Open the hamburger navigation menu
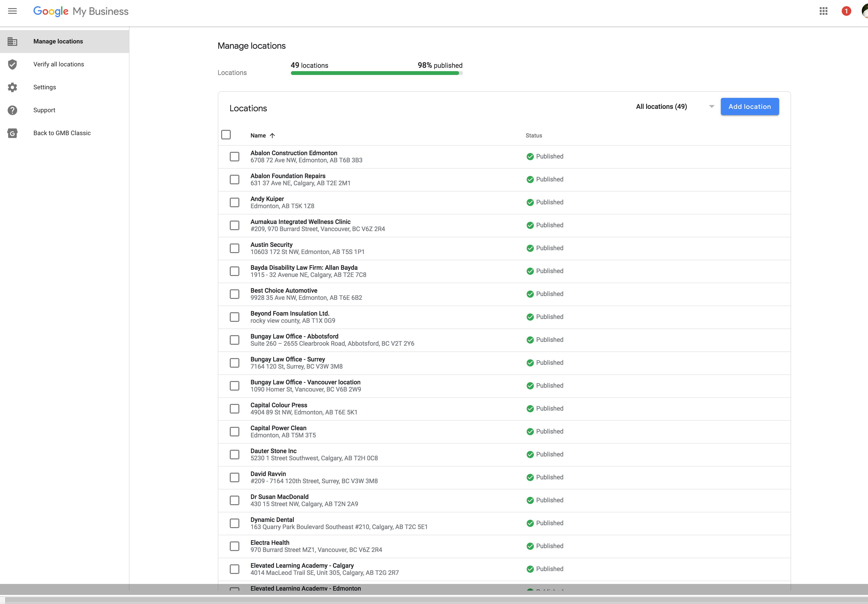The height and width of the screenshot is (604, 868). [x=12, y=11]
